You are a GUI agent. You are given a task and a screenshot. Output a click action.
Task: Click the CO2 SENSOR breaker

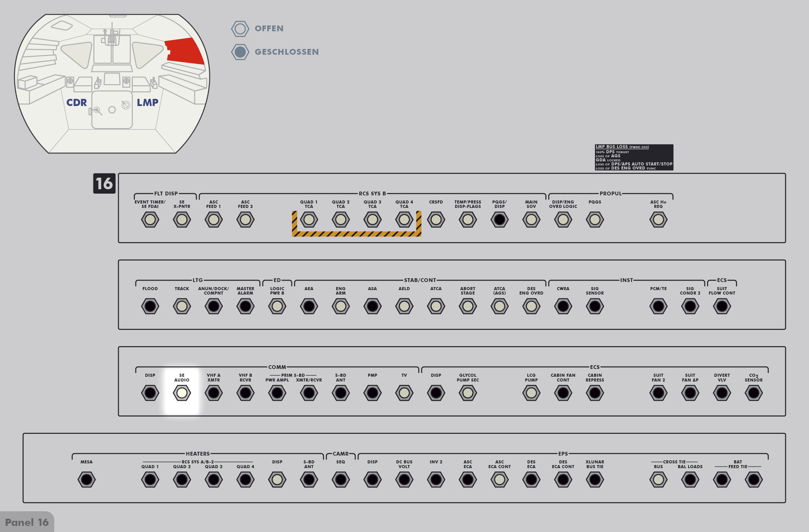754,393
